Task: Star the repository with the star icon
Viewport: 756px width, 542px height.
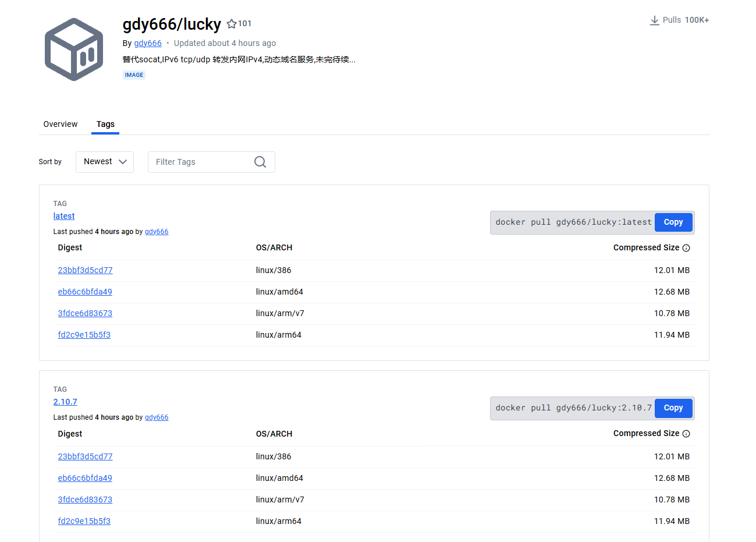Action: click(232, 24)
